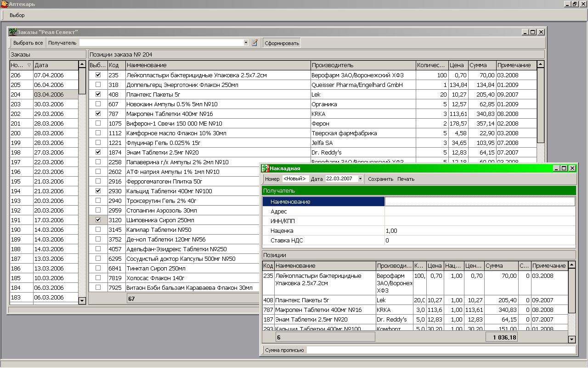Maximize the Накладная invoice window
The image size is (588, 368).
click(564, 168)
